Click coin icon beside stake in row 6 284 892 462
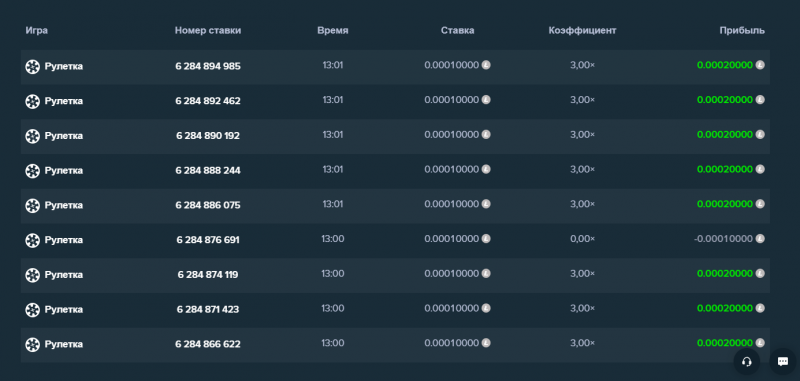This screenshot has height=381, width=800. [x=486, y=99]
